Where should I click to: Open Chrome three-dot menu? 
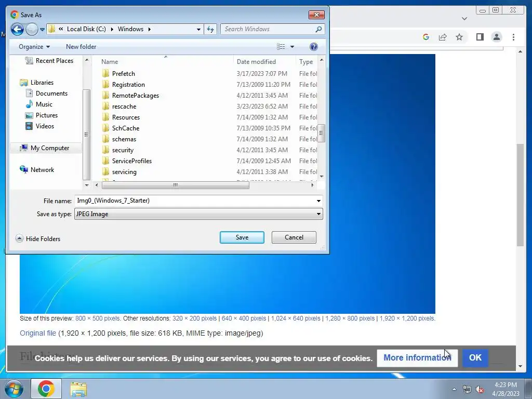click(513, 37)
